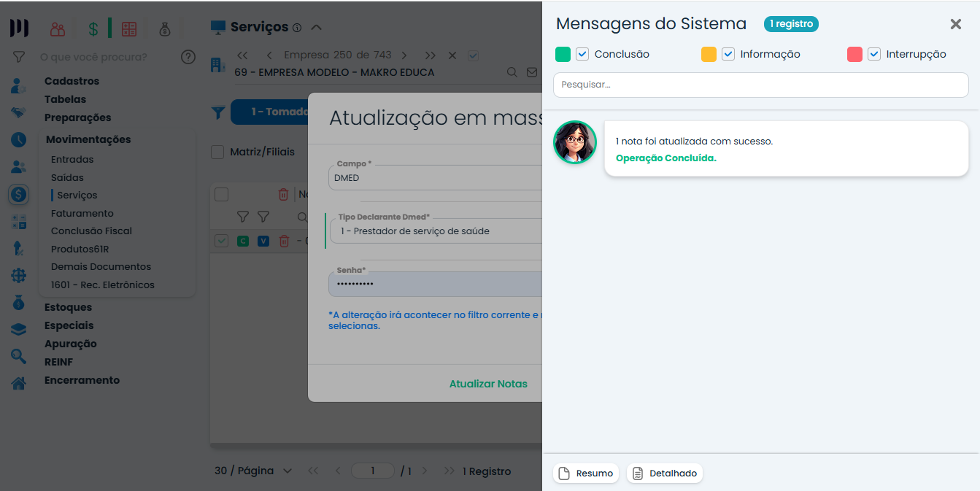This screenshot has height=491, width=980.
Task: Go to last company with double-right arrows
Action: point(431,55)
